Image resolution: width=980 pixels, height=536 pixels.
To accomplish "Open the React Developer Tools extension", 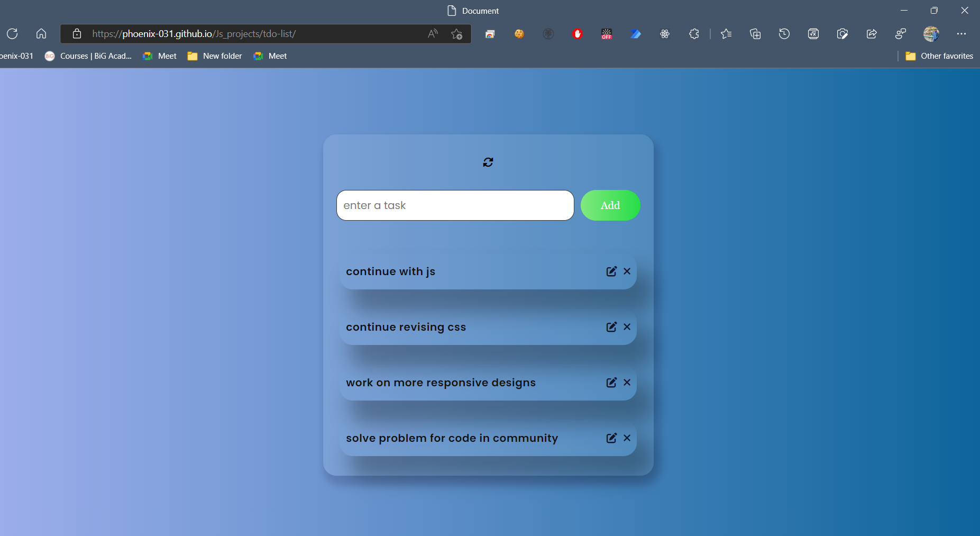I will (665, 33).
